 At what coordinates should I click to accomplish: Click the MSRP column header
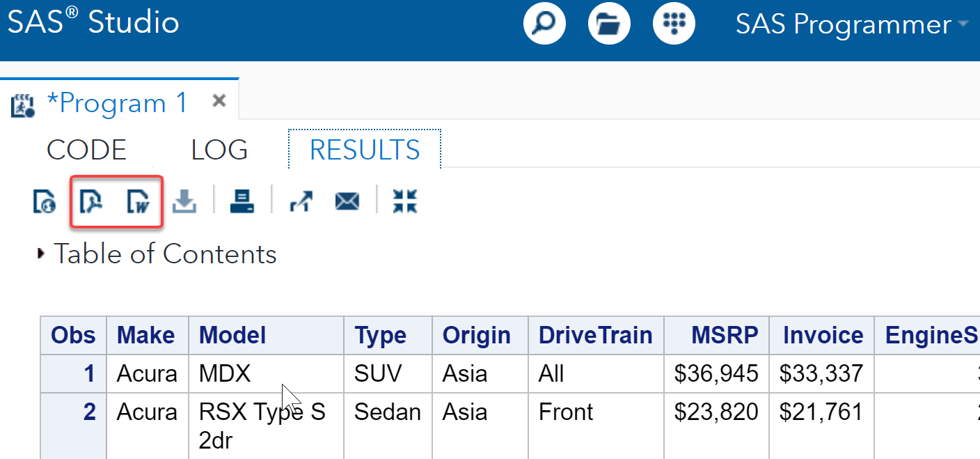pyautogui.click(x=724, y=336)
